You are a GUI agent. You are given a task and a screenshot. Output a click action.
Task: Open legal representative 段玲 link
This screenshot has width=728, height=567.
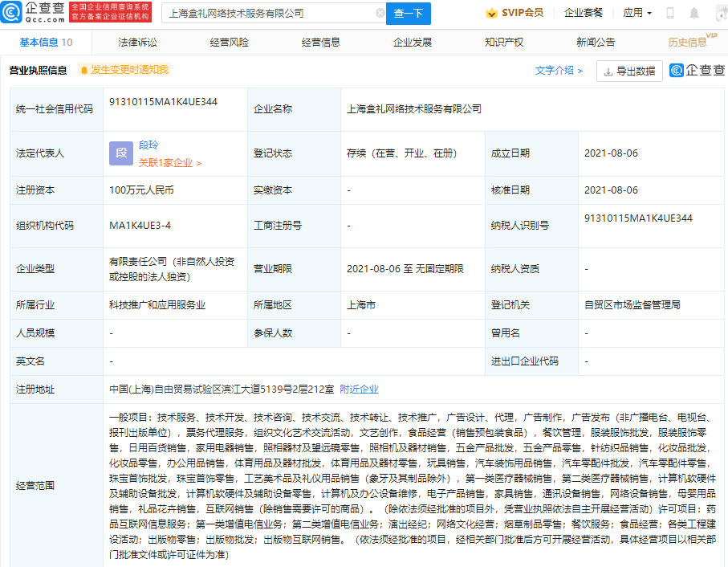[x=148, y=145]
